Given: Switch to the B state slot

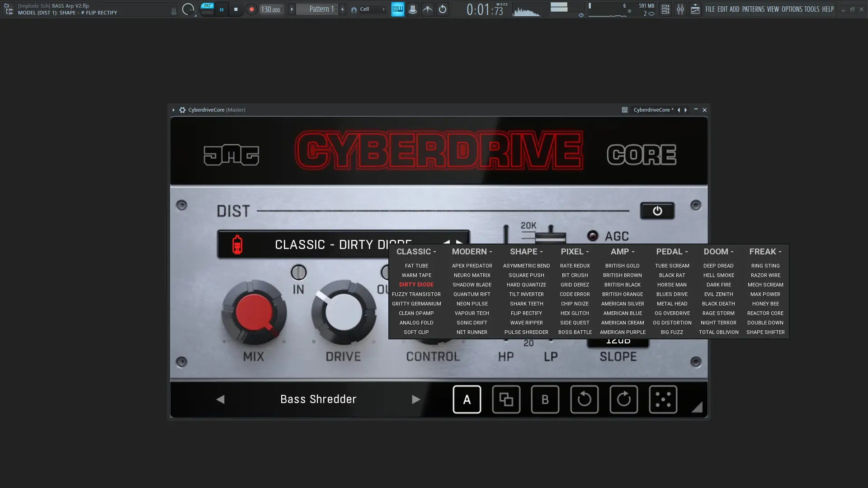Looking at the screenshot, I should (x=545, y=399).
